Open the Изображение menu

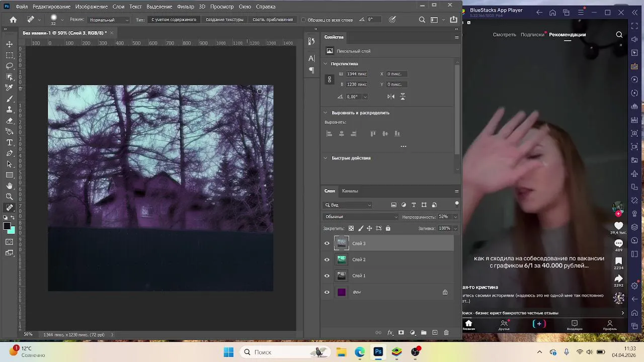pyautogui.click(x=92, y=7)
